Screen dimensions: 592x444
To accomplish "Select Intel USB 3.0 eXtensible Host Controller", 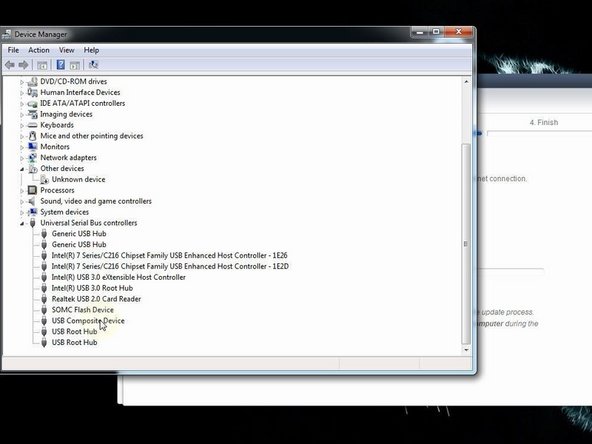I will click(x=119, y=278).
